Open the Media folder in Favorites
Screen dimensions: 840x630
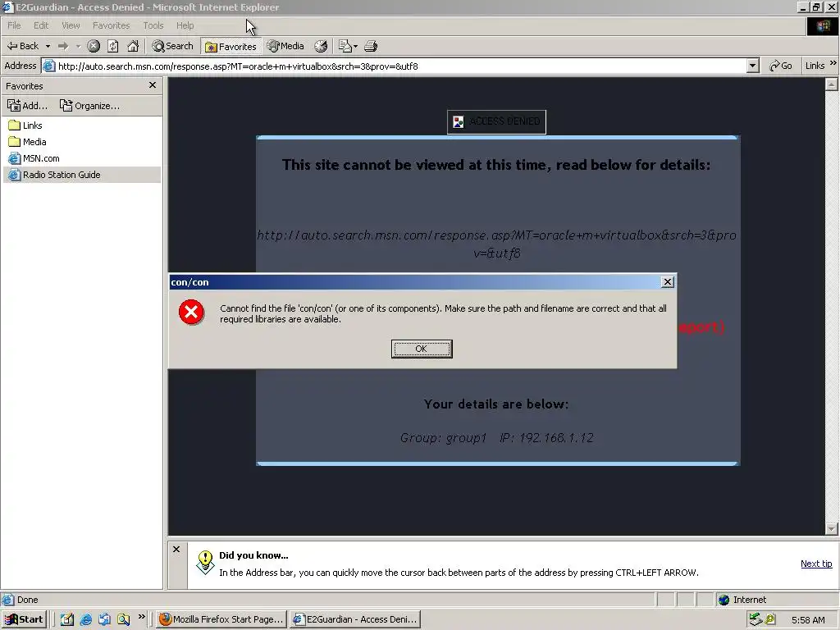pos(27,142)
